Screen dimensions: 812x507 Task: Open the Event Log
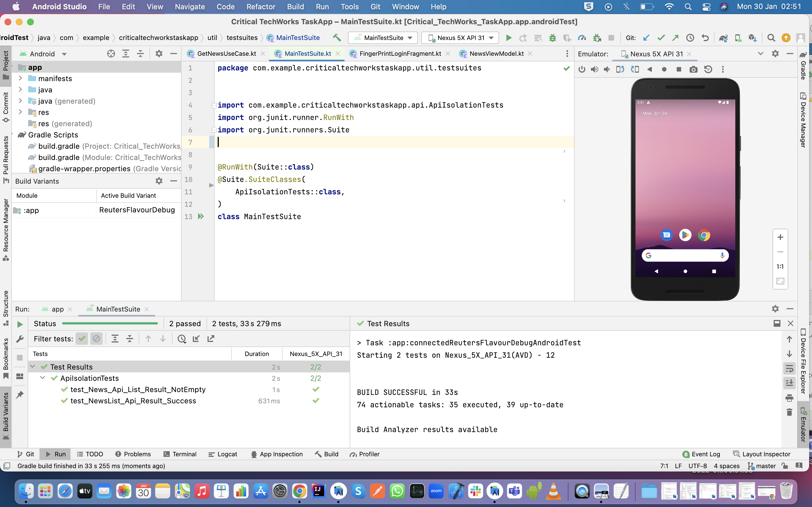[706, 454]
